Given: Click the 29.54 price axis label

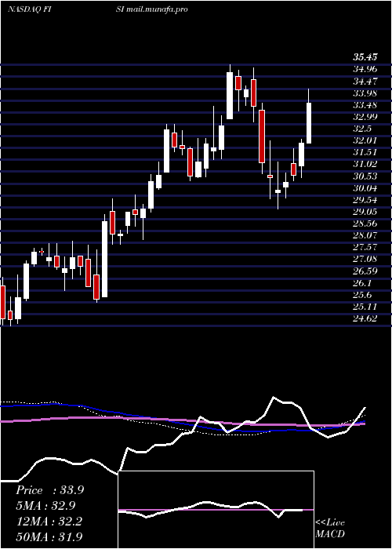Looking at the screenshot, I should [x=366, y=200].
